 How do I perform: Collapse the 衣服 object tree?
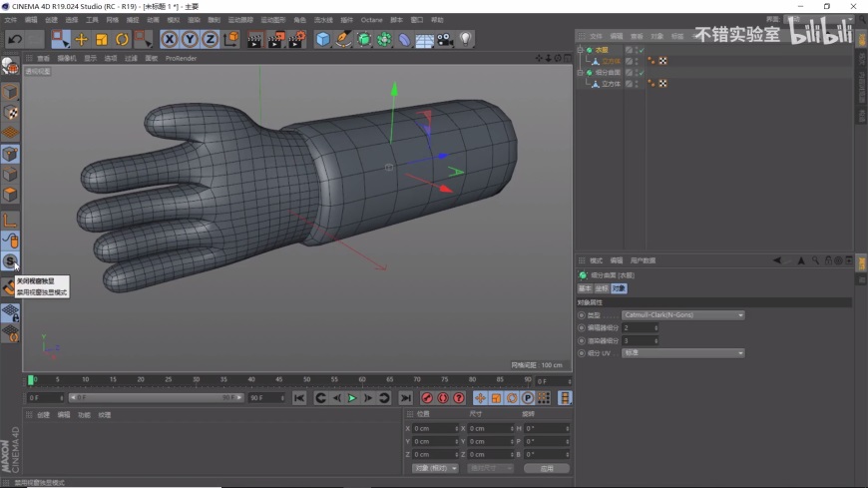581,50
